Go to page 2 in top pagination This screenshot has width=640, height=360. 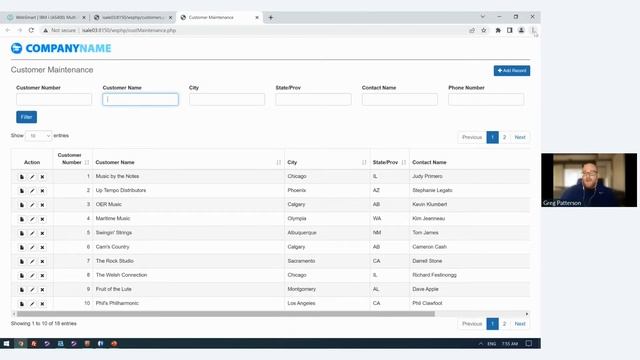pos(504,137)
